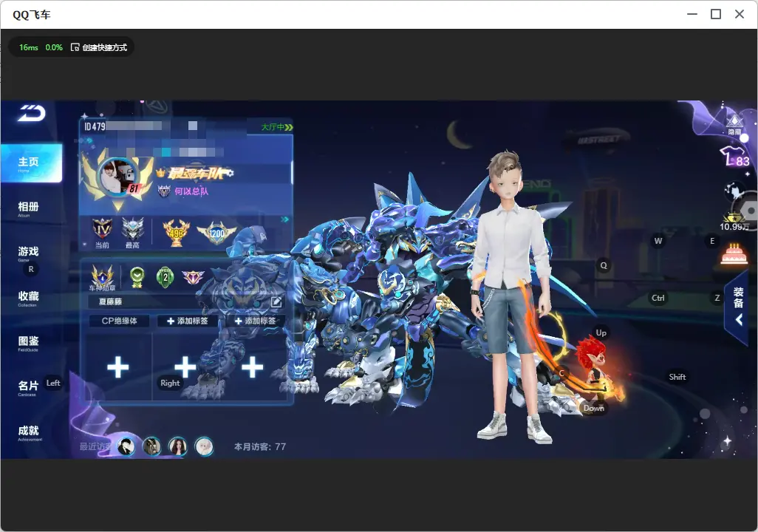Click the E key overlay
This screenshot has width=758, height=532.
[712, 241]
